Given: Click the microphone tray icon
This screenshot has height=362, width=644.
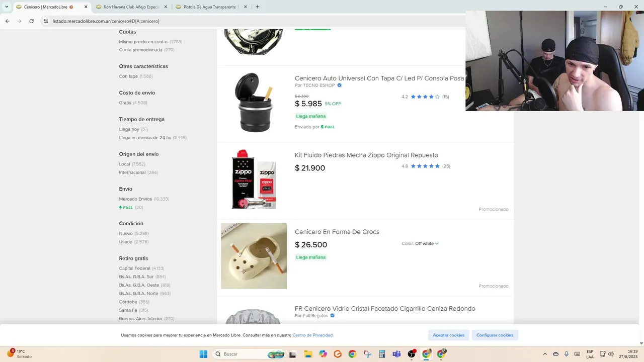Looking at the screenshot, I should (567, 354).
